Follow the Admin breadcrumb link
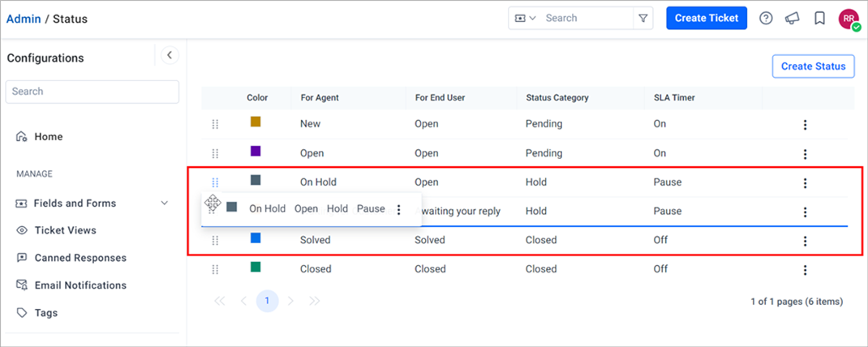The image size is (868, 347). coord(24,19)
